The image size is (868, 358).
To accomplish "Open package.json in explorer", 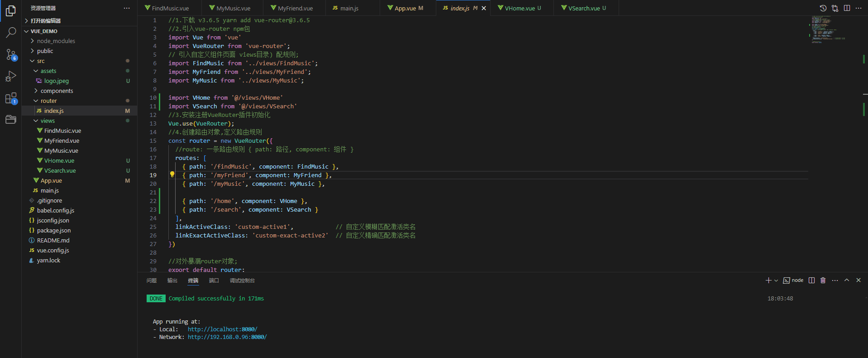I will tap(80, 230).
